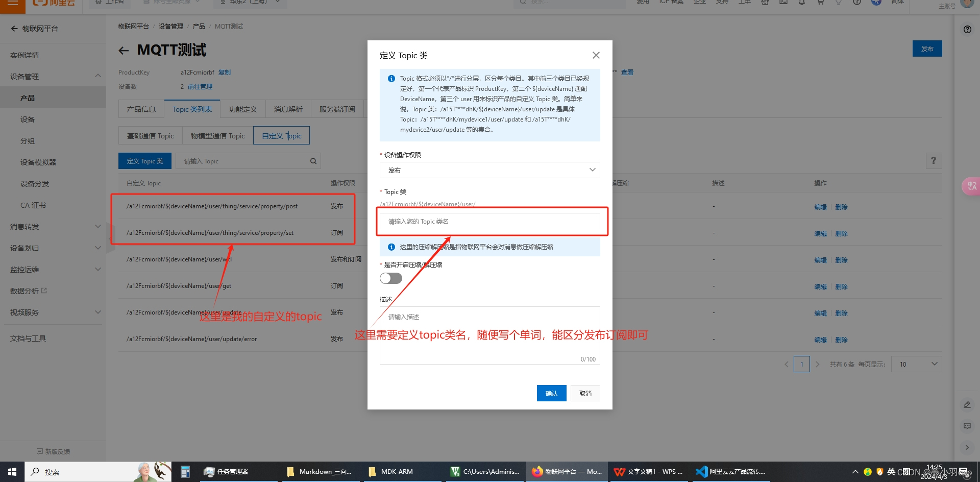Cancel the dialog with 取消
The height and width of the screenshot is (482, 980).
click(x=585, y=393)
